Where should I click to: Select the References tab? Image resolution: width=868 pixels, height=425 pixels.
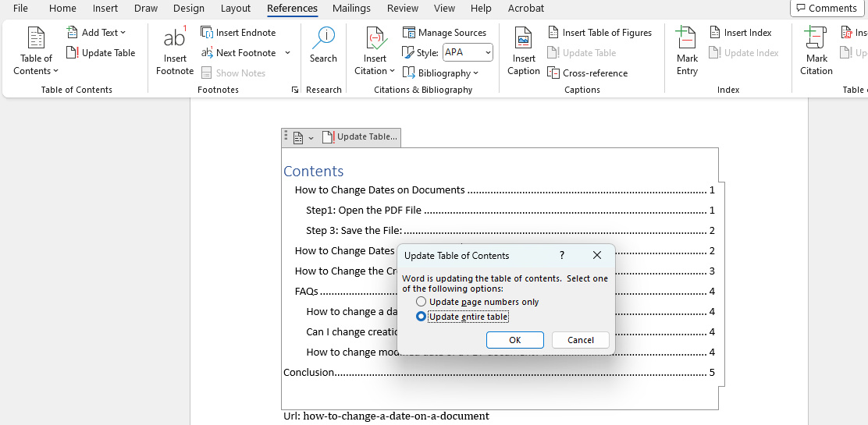pyautogui.click(x=292, y=9)
